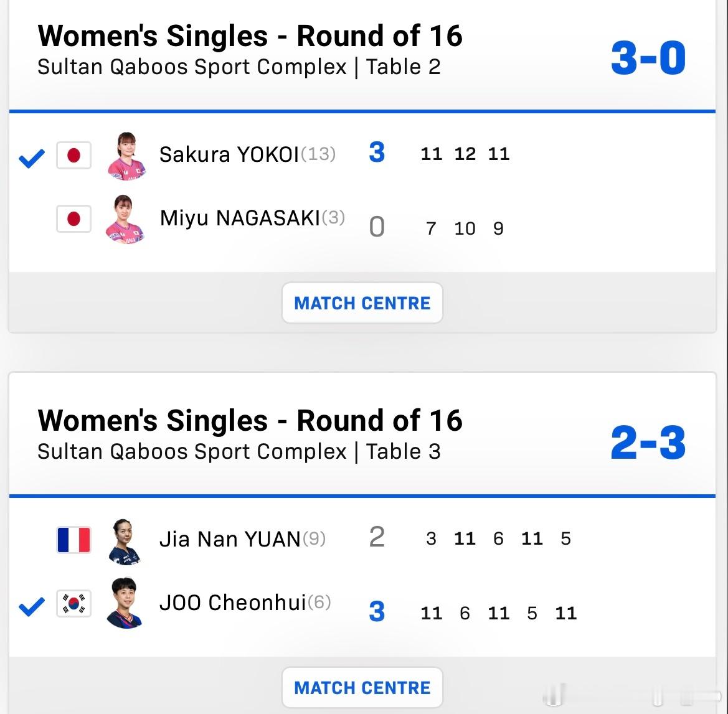728x714 pixels.
Task: Click the South Korea flag beside Joo Cheonhui
Action: 73,604
